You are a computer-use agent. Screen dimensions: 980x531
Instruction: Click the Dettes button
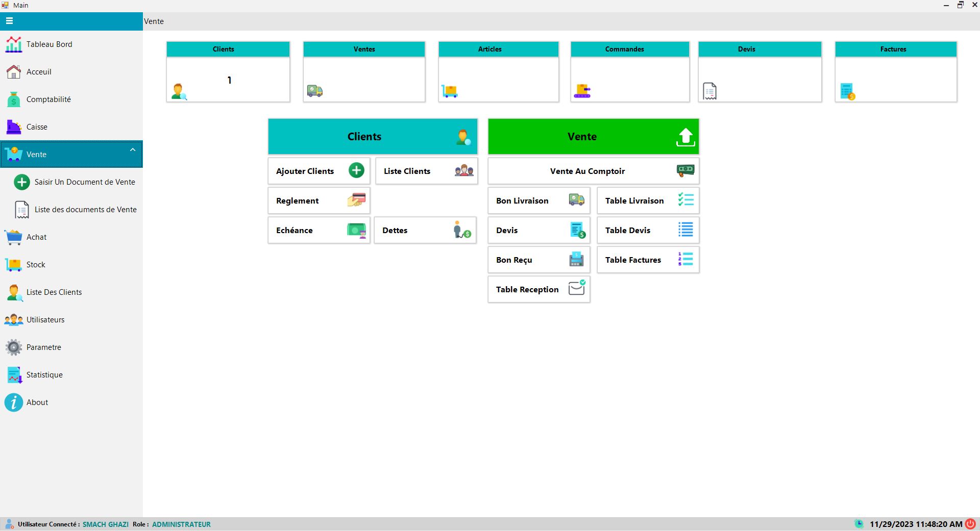pyautogui.click(x=425, y=230)
